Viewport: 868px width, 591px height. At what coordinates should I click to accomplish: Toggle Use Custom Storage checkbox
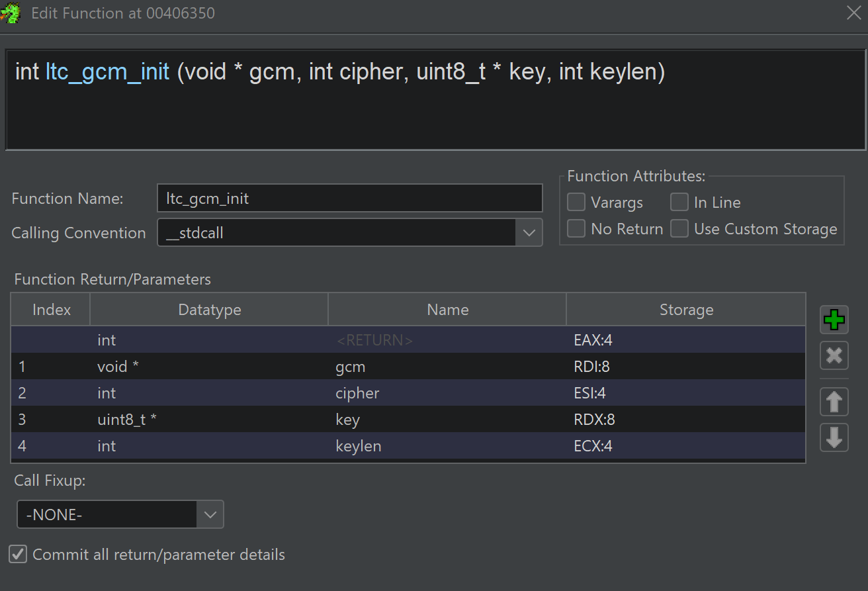pyautogui.click(x=679, y=229)
